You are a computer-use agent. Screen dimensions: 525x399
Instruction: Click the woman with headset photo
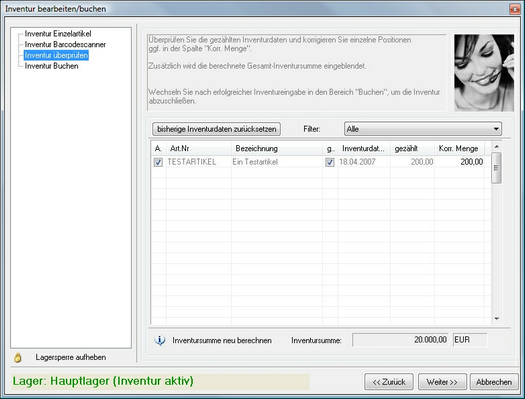tap(484, 73)
